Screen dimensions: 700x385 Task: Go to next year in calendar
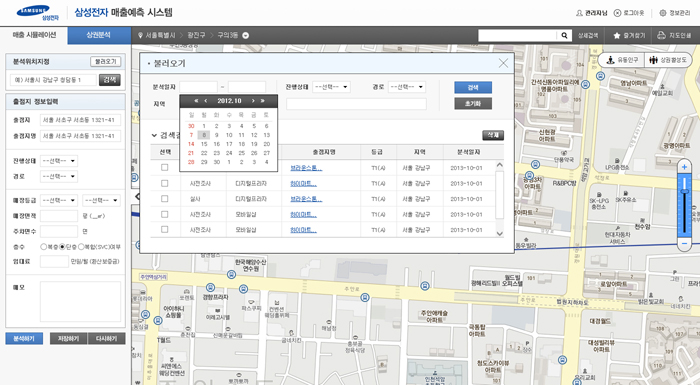click(x=262, y=101)
